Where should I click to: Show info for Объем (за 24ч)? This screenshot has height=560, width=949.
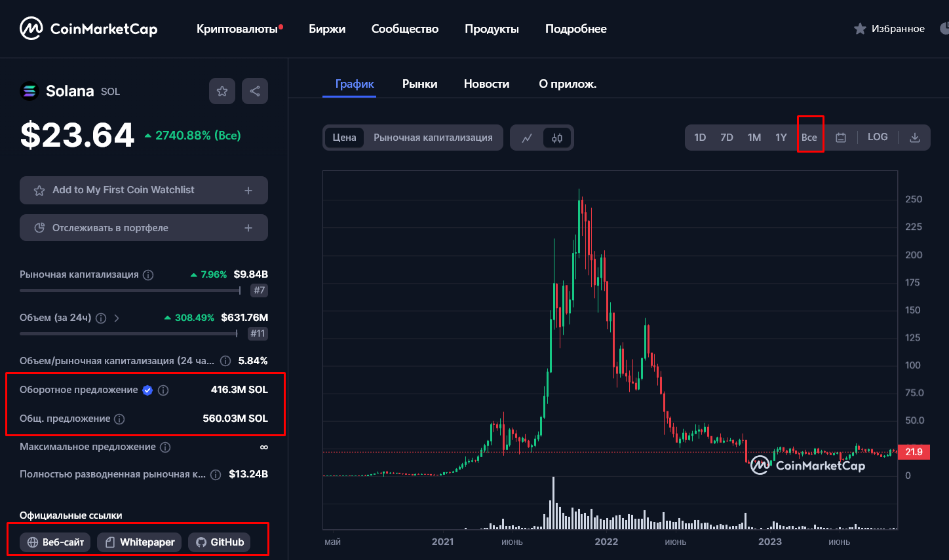point(101,318)
